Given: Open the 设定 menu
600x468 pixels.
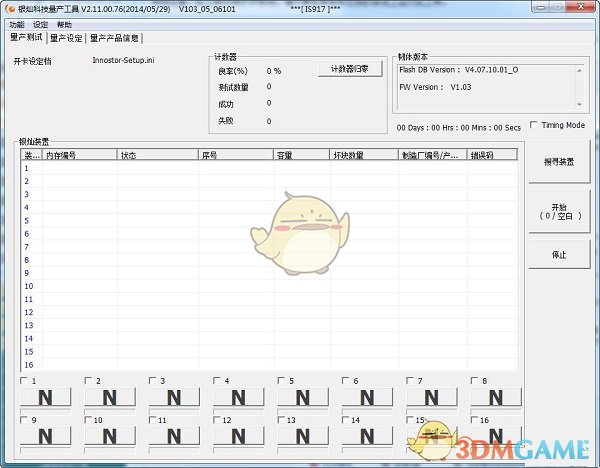Looking at the screenshot, I should click(40, 25).
